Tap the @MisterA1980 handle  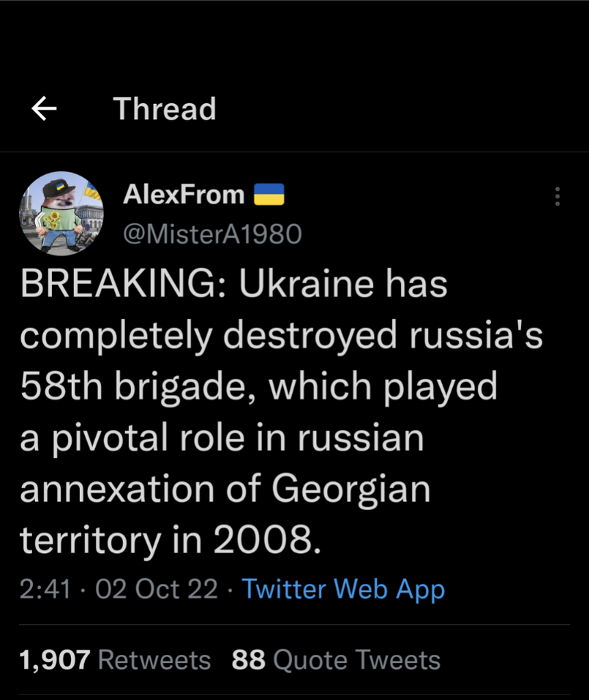point(211,234)
